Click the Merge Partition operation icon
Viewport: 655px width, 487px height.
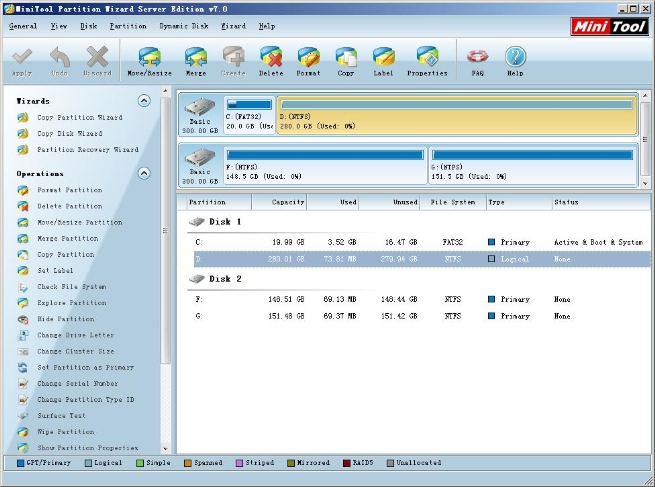pyautogui.click(x=23, y=238)
